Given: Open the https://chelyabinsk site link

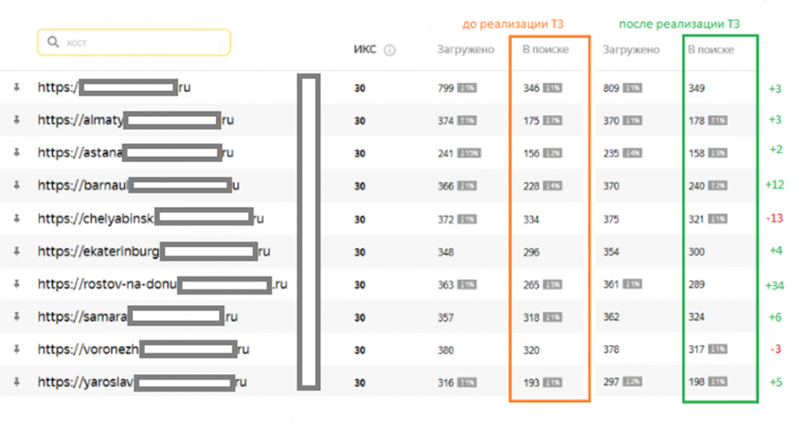Looking at the screenshot, I should click(151, 218).
